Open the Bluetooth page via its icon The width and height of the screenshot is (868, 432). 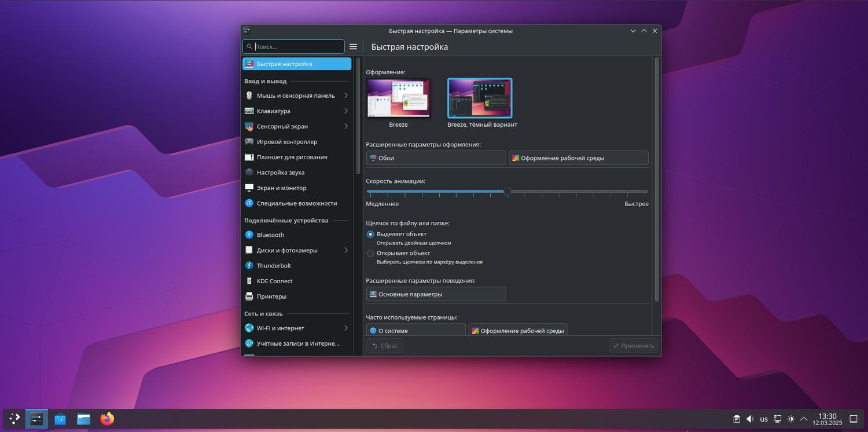point(249,235)
